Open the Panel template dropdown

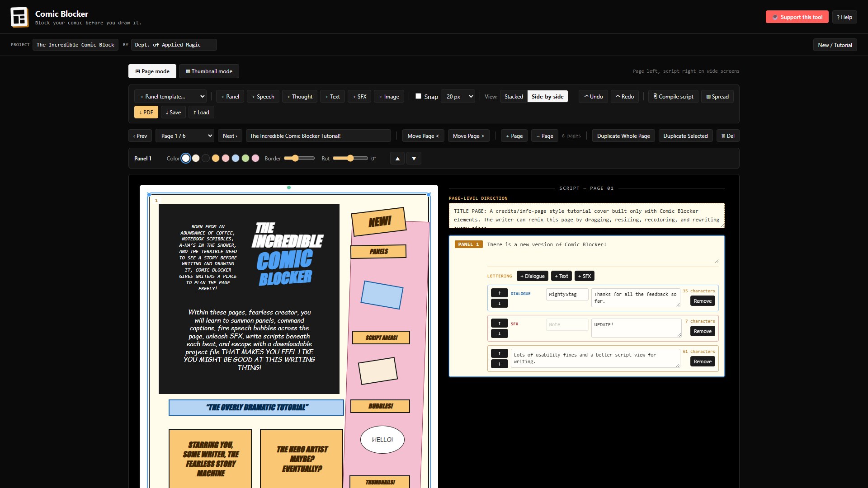pos(170,97)
